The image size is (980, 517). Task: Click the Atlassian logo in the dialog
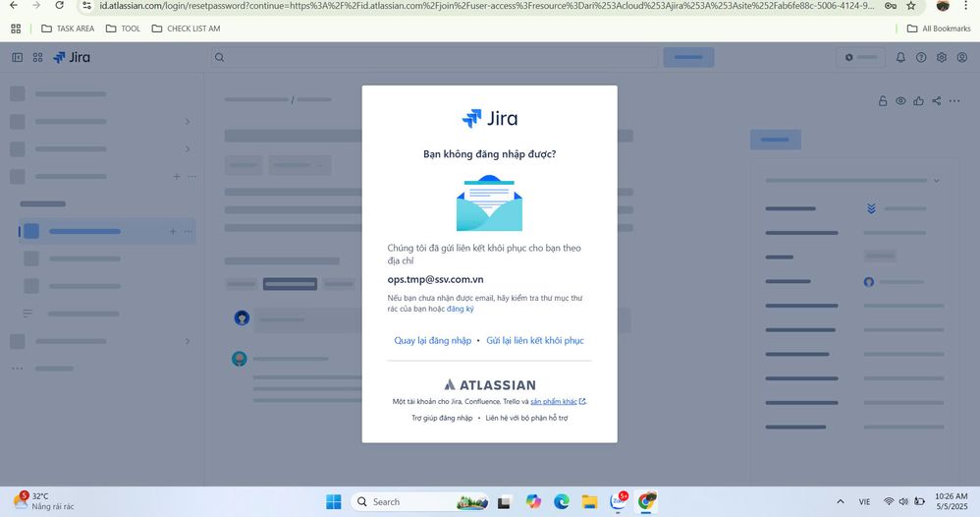click(489, 385)
